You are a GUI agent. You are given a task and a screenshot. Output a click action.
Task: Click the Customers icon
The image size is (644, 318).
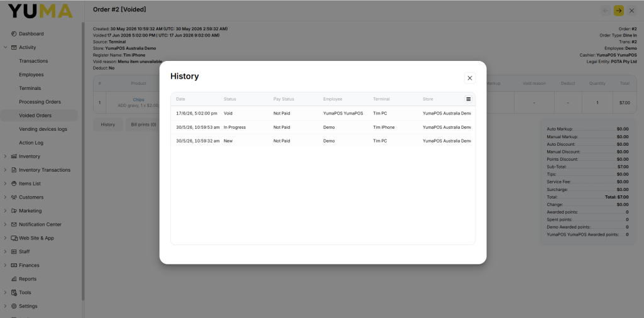click(x=14, y=197)
